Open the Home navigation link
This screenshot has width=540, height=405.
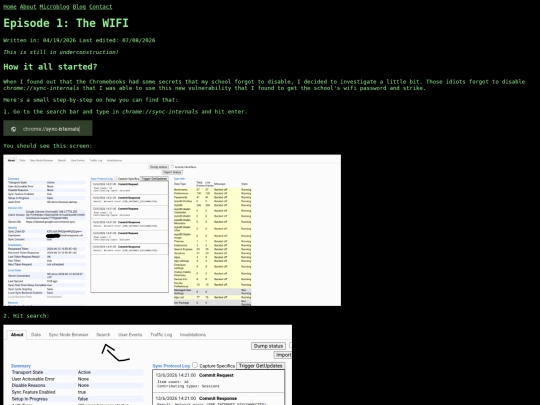click(10, 7)
